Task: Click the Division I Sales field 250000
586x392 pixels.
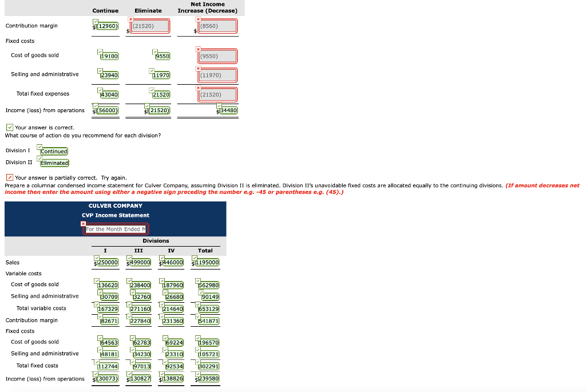Action: pyautogui.click(x=108, y=263)
